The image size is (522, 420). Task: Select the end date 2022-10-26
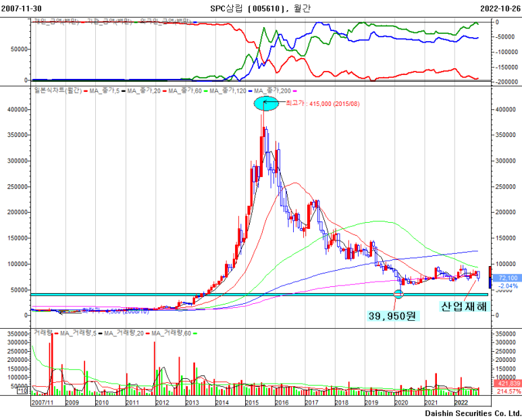(x=500, y=9)
